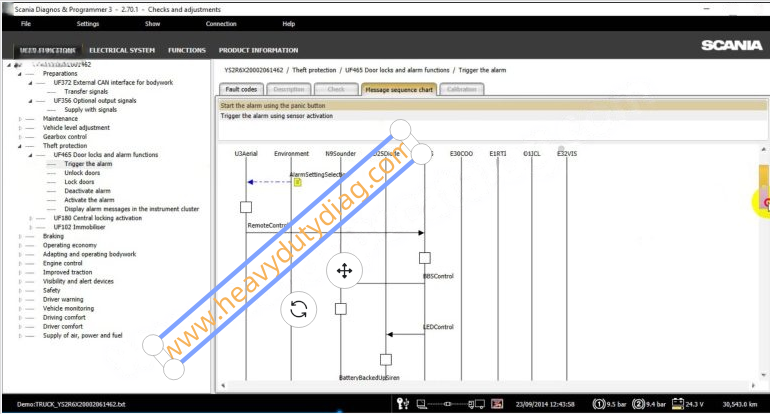Expand the UF102 Immobiliser node
The image size is (770, 414).
30,227
